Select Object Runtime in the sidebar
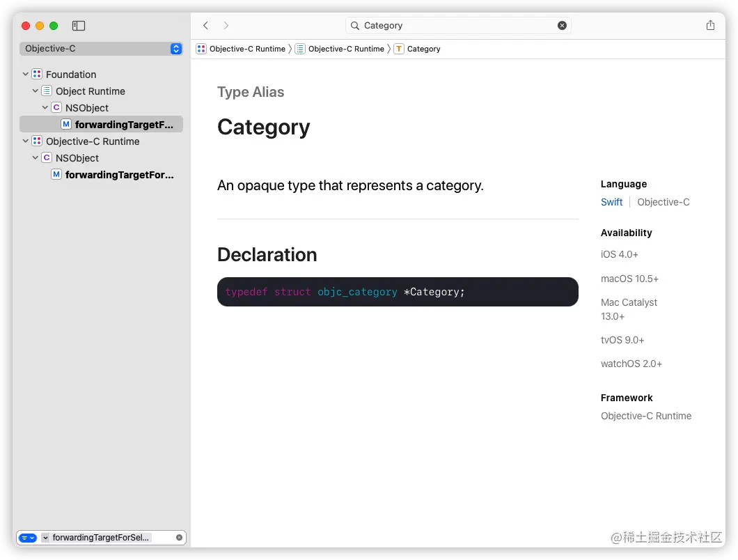Screen dimensions: 738x560 point(91,91)
